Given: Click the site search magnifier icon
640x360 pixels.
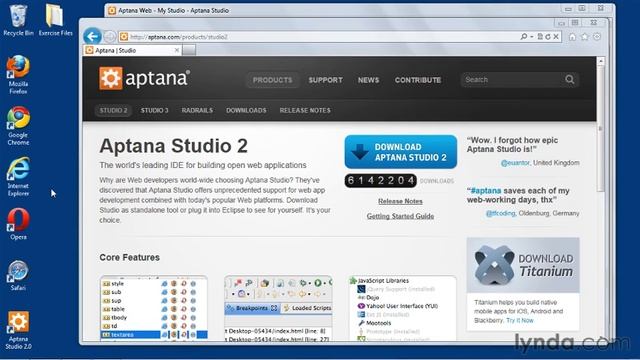Looking at the screenshot, I should coord(570,80).
